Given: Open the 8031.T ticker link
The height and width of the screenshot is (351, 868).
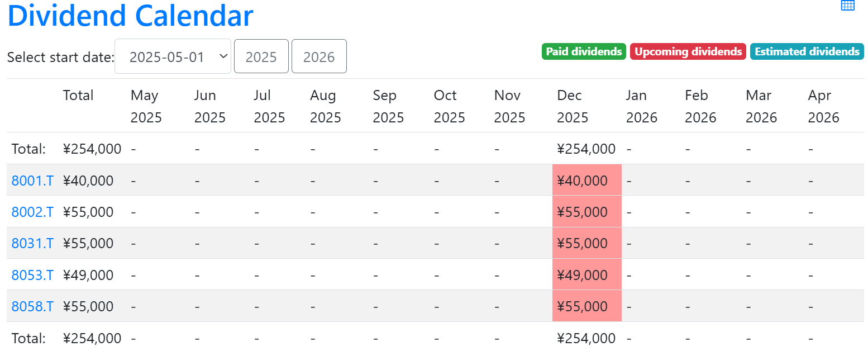Looking at the screenshot, I should (32, 243).
